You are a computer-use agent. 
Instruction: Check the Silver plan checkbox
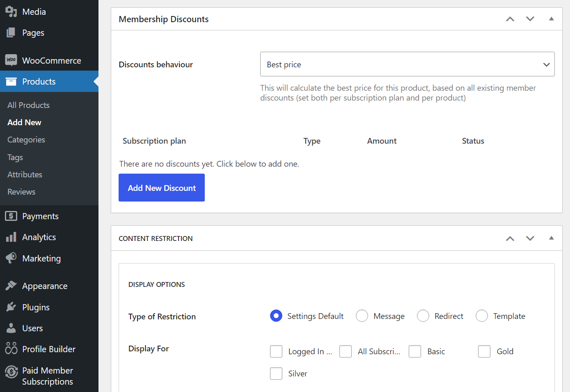click(276, 374)
